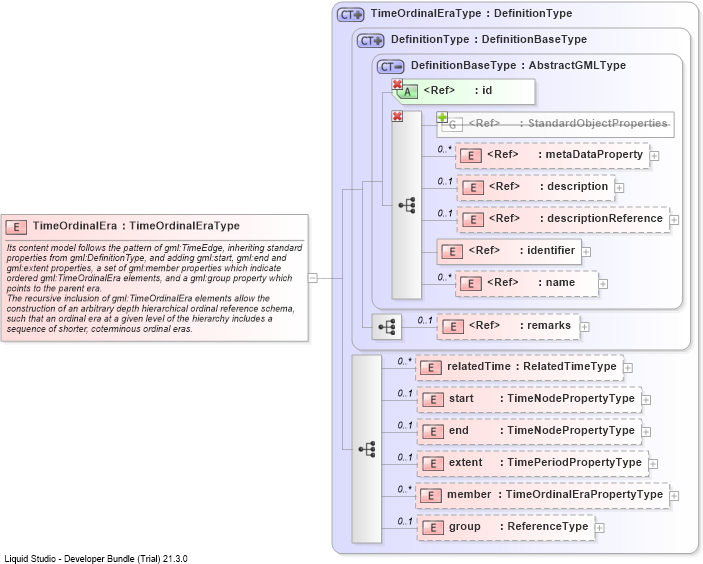This screenshot has height=564, width=703.
Task: Select the TimeOrdinalEraType : DefinitionType label
Action: (x=471, y=13)
